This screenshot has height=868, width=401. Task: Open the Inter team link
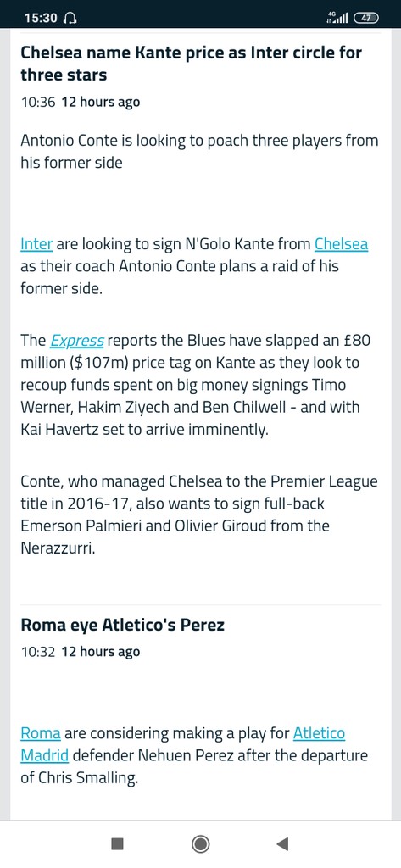(x=36, y=243)
